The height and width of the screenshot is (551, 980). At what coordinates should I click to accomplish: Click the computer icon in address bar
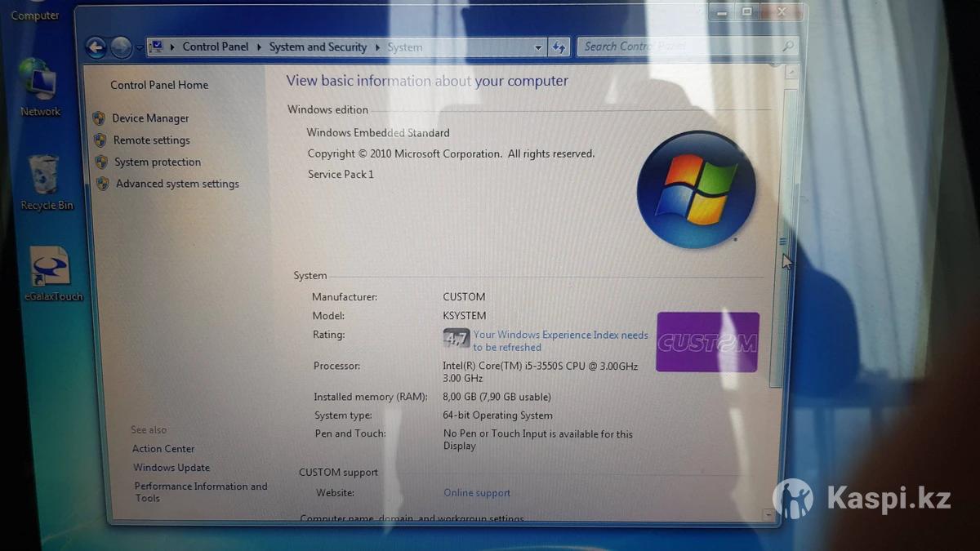157,47
